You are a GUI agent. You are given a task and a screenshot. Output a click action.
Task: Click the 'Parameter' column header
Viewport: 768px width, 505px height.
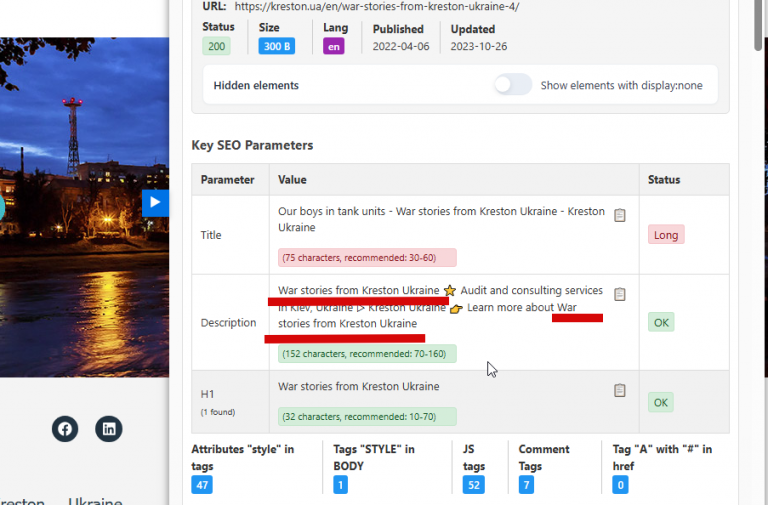tap(227, 180)
